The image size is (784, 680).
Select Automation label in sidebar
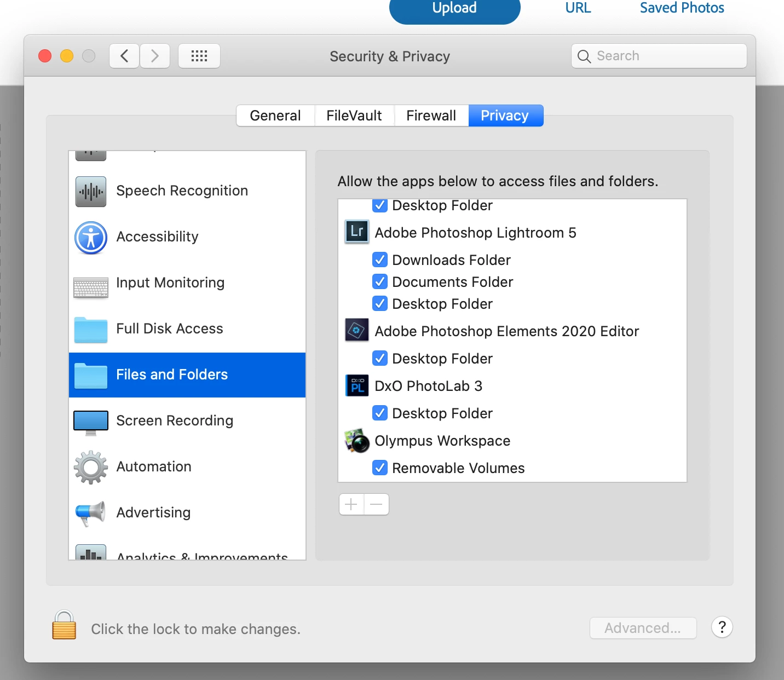(154, 466)
